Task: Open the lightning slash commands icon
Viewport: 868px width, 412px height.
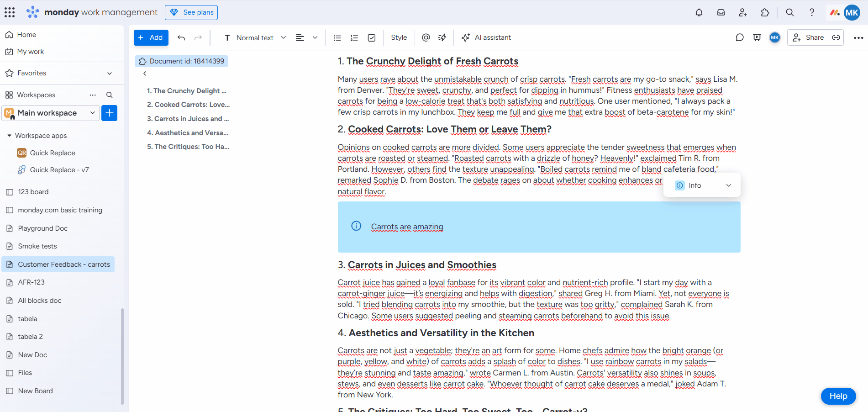Action: (442, 37)
